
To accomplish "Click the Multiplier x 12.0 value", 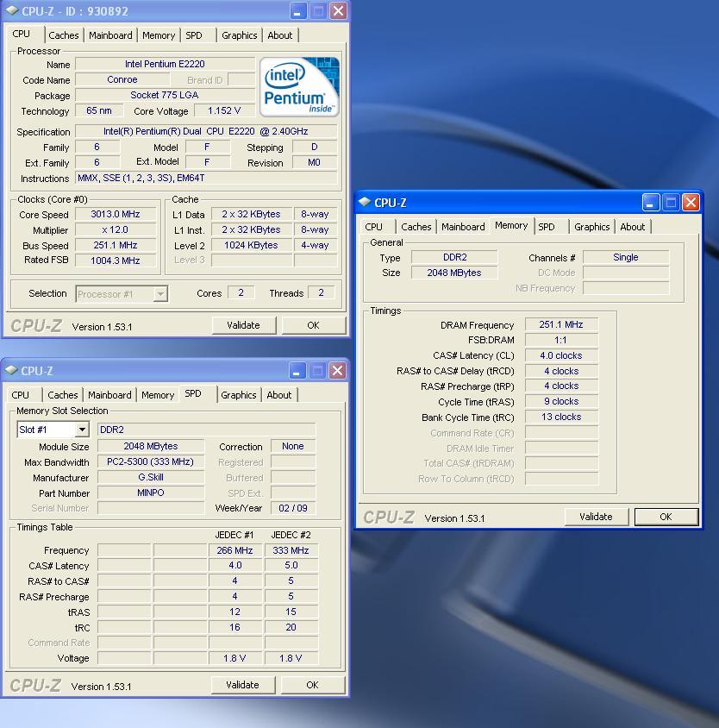I will [116, 229].
